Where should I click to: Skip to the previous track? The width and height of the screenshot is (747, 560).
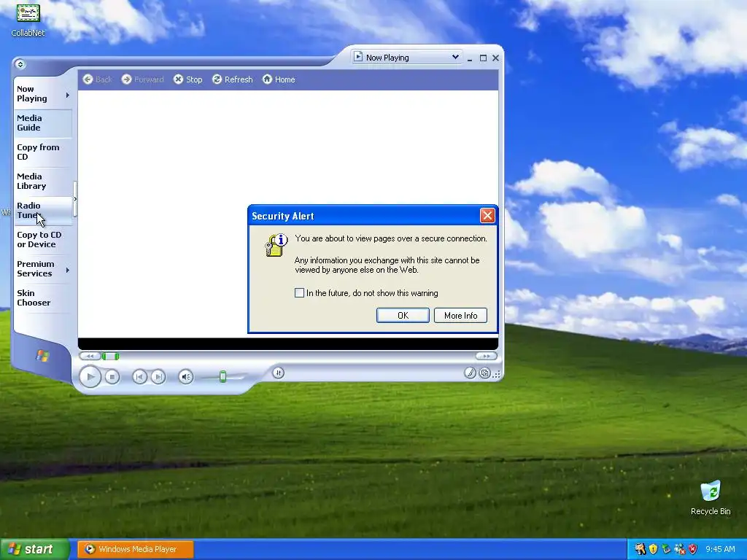coord(139,377)
